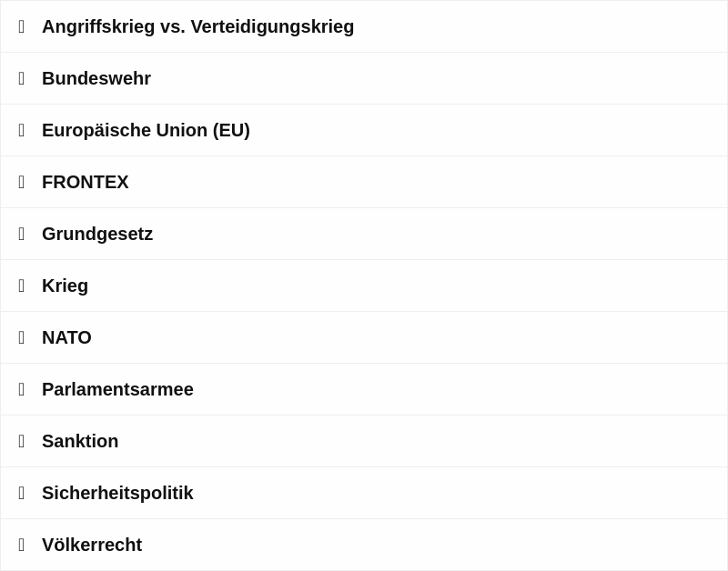Screen dimensions: 728x571
Task: Expand the Angriffskrieg vs. Verteidigungskrieg entry
Action: pyautogui.click(x=364, y=26)
